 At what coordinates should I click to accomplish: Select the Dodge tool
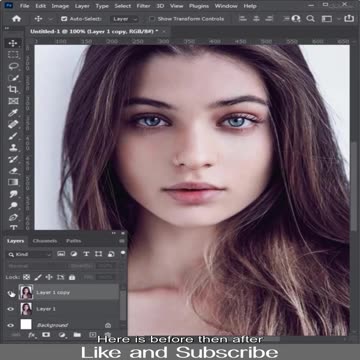(13, 205)
